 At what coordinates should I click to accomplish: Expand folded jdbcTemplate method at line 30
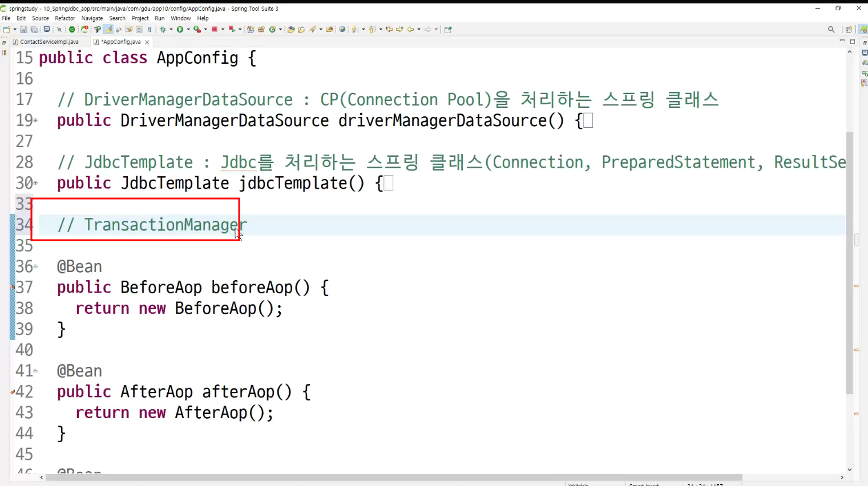tap(36, 183)
